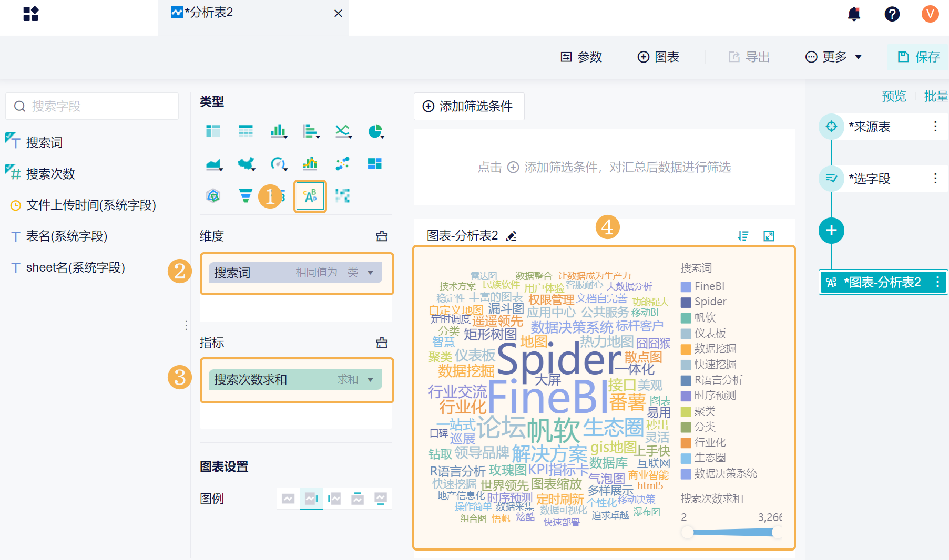Pick the scatter chart type

342,164
